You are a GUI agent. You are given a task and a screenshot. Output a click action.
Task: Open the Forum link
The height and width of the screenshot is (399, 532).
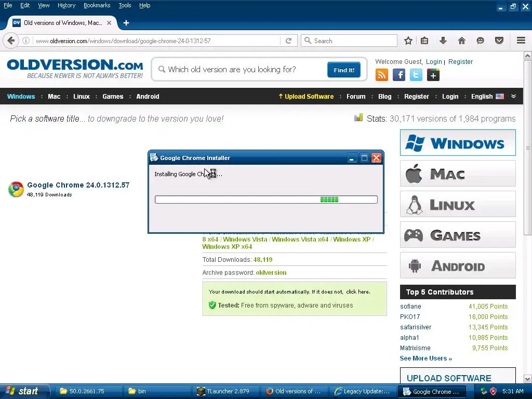(356, 96)
